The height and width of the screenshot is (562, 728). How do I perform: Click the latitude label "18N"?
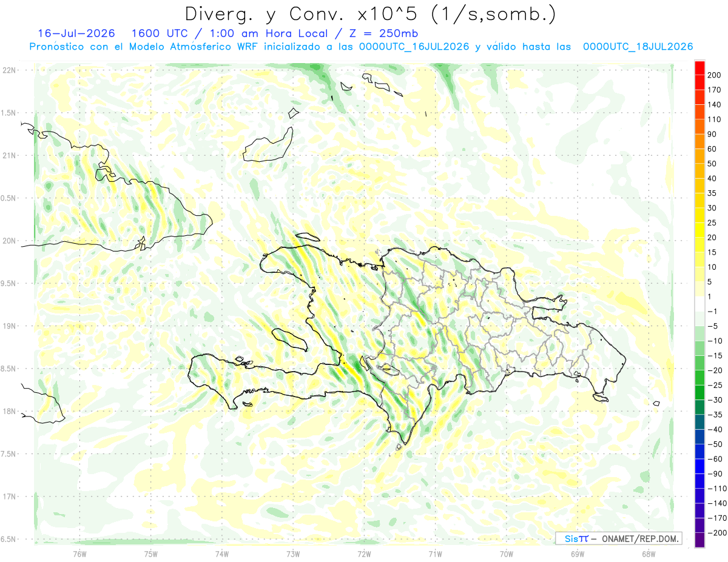(x=9, y=411)
